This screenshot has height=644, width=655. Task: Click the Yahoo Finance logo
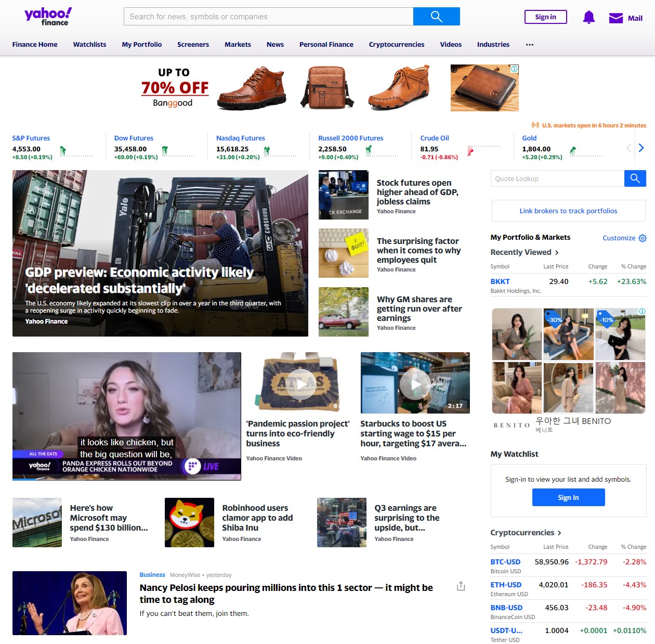48,17
